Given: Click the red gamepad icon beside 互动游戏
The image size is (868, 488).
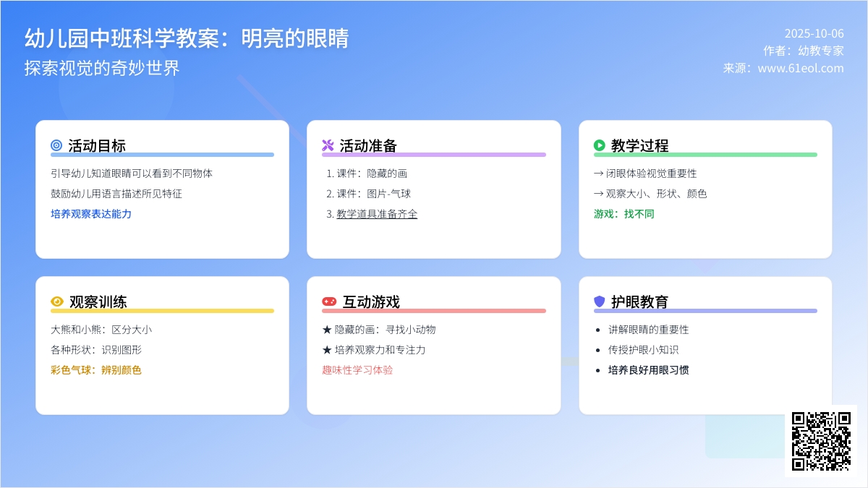Looking at the screenshot, I should click(329, 301).
